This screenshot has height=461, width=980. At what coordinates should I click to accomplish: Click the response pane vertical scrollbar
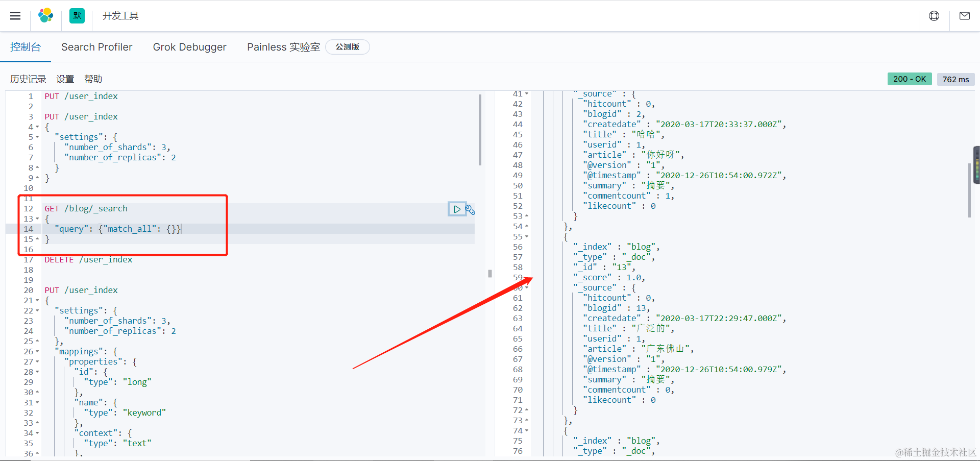click(x=969, y=190)
